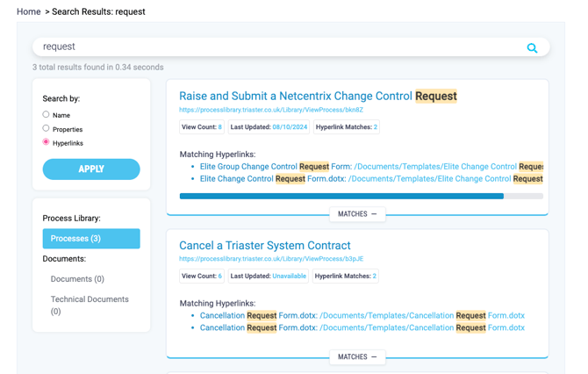The height and width of the screenshot is (374, 588).
Task: Collapse MATCHES under Netcentrix Change Control result
Action: click(x=357, y=214)
